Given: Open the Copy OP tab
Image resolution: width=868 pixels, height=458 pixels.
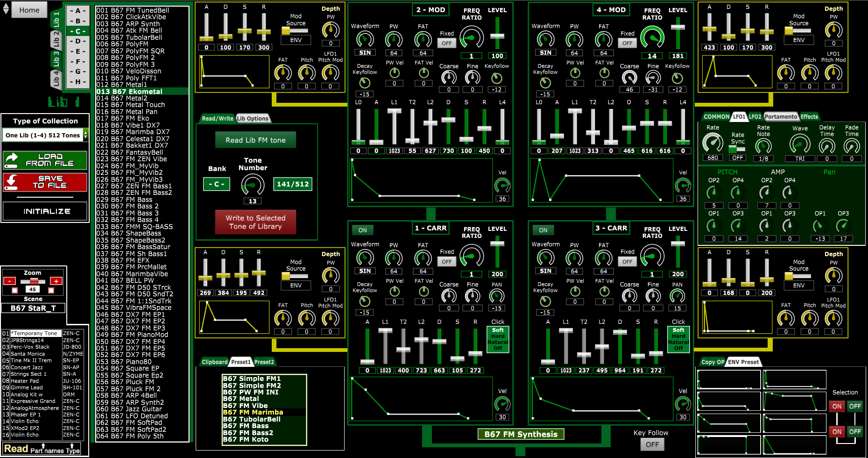Looking at the screenshot, I should pos(713,362).
